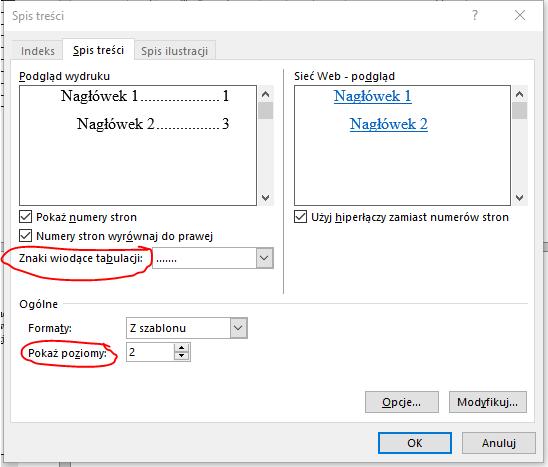Click the Nagłówek 1 link in web preview

(x=373, y=96)
